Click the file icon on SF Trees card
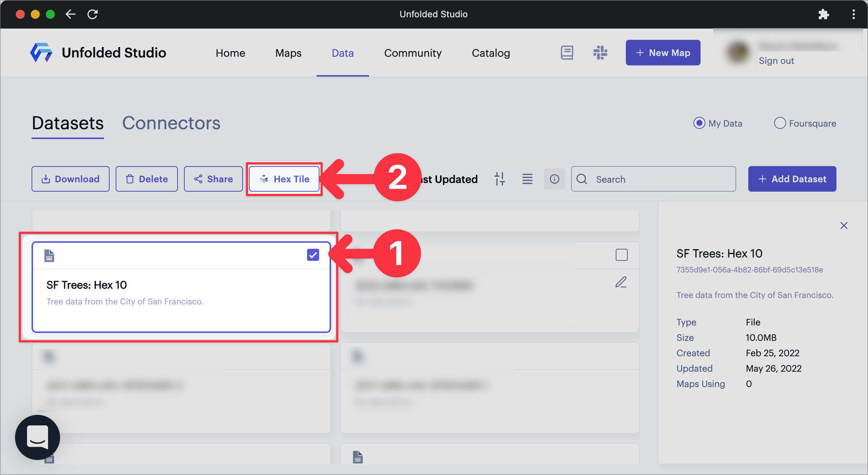Screen dimensions: 868x475 point(49,256)
